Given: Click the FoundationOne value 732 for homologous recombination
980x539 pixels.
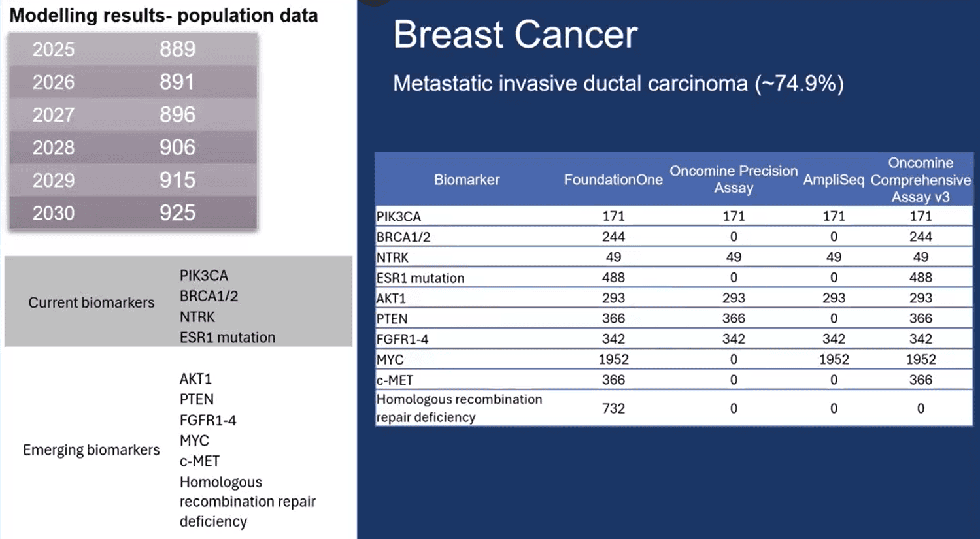Looking at the screenshot, I should click(613, 408).
